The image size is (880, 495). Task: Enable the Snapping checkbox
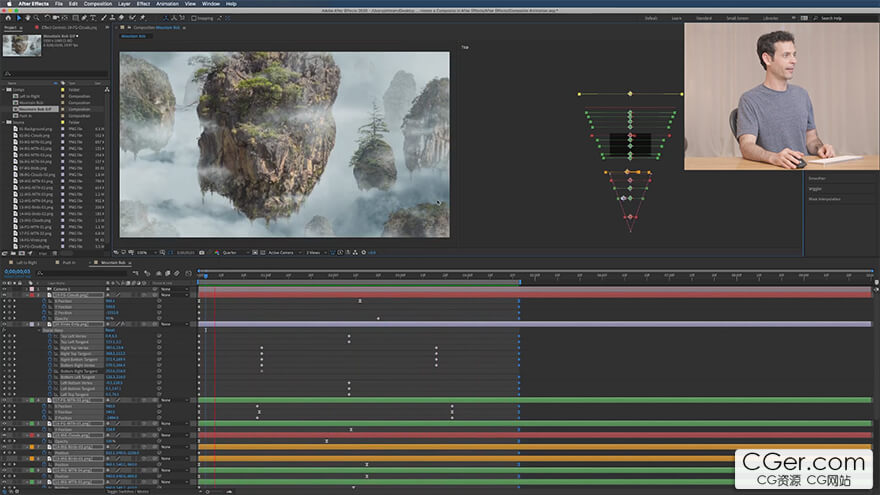tap(194, 18)
